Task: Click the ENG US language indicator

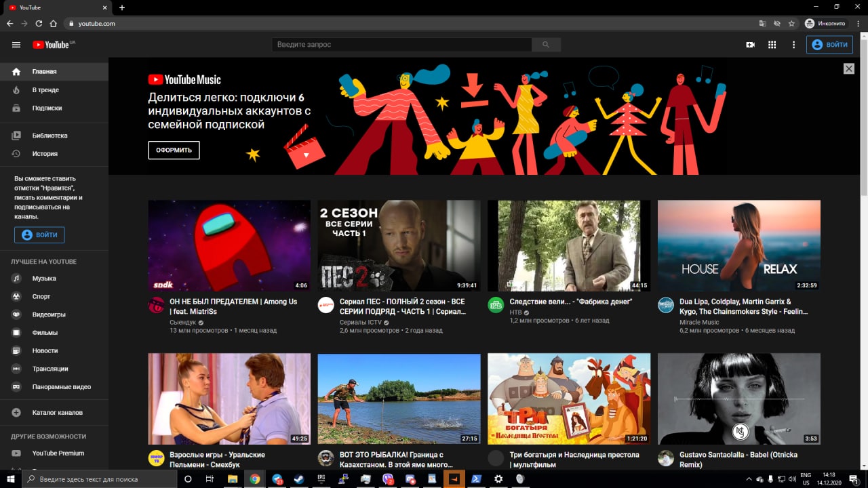Action: click(x=806, y=479)
